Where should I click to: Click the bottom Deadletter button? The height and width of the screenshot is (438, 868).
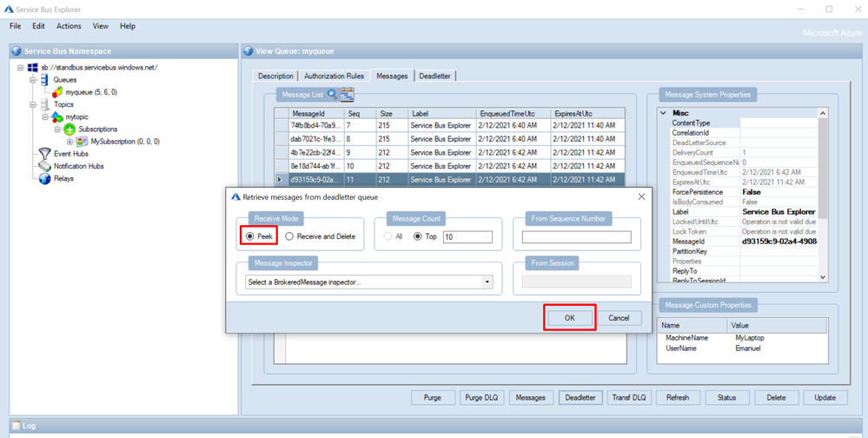tap(580, 397)
